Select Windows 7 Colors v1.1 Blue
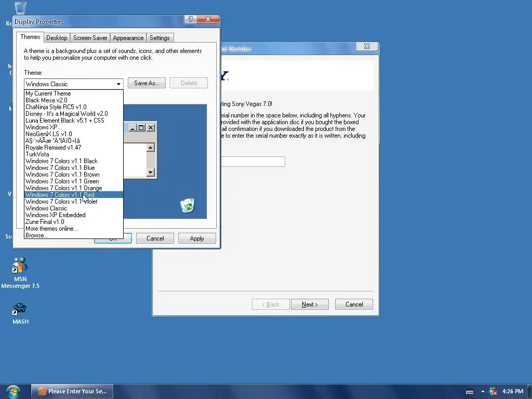This screenshot has height=399, width=532. (x=74, y=168)
